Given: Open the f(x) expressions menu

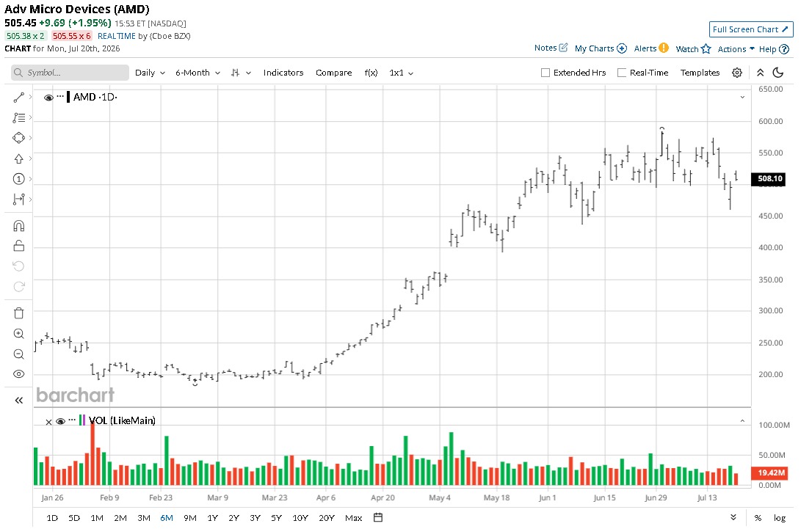Looking at the screenshot, I should pos(371,73).
